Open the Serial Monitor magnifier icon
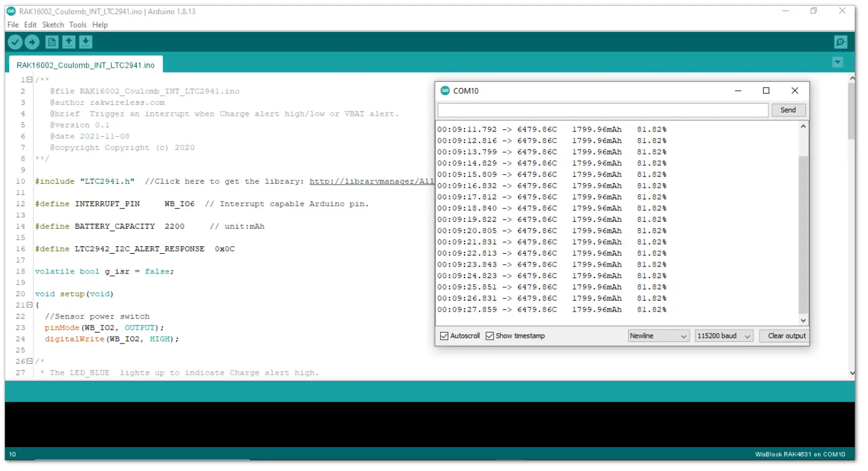This screenshot has height=471, width=868. [840, 42]
